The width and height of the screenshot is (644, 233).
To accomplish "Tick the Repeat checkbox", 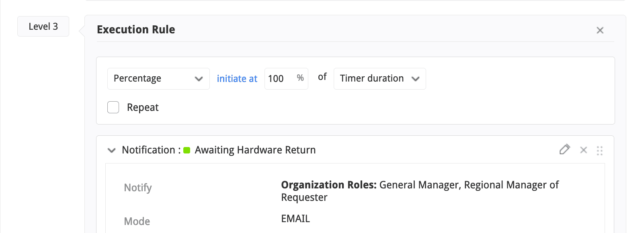I will (113, 107).
